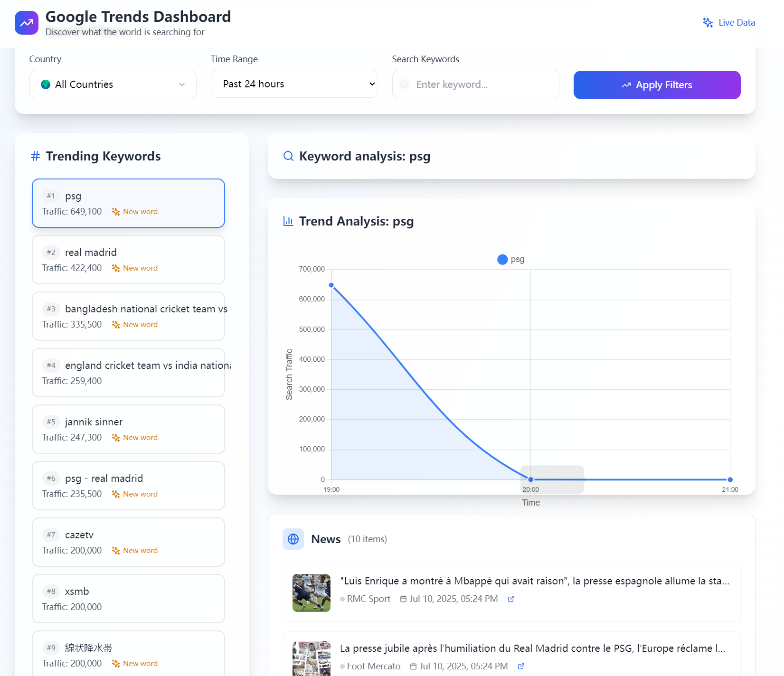Open La presse jubile news headline
Image resolution: width=784 pixels, height=676 pixels.
(x=533, y=648)
